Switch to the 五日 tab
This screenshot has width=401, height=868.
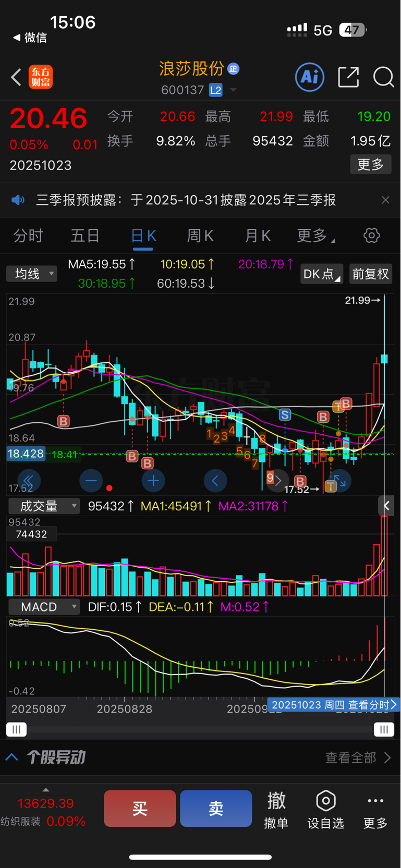85,236
